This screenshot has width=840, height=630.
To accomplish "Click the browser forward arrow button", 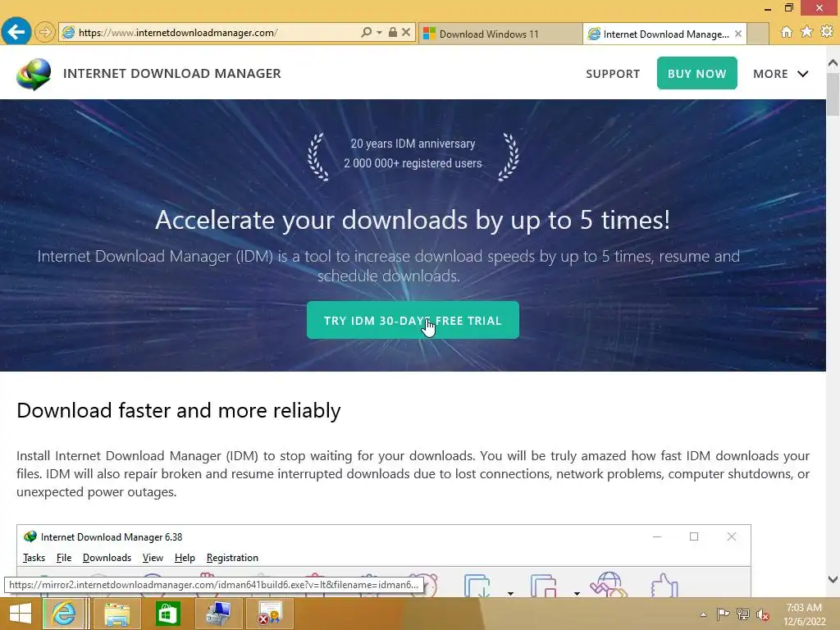I will [x=45, y=33].
